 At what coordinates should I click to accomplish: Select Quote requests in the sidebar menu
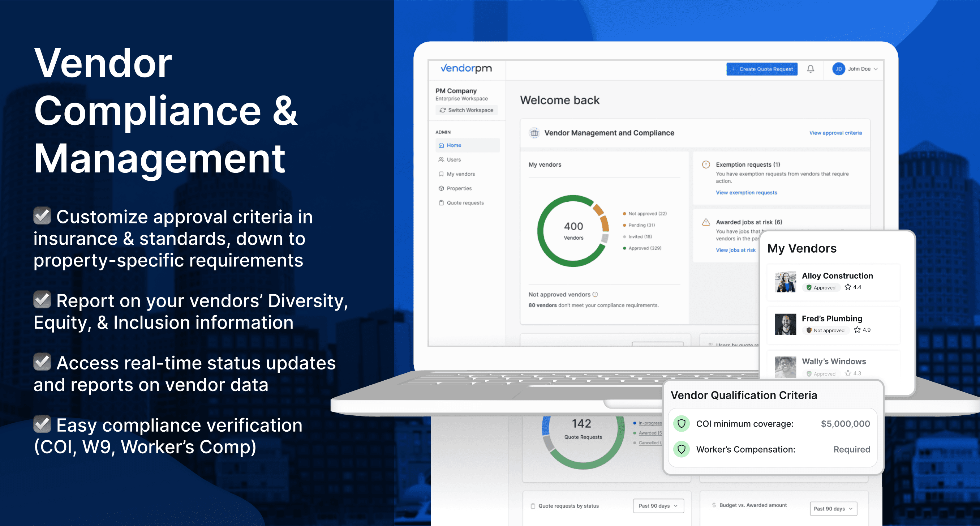click(465, 203)
